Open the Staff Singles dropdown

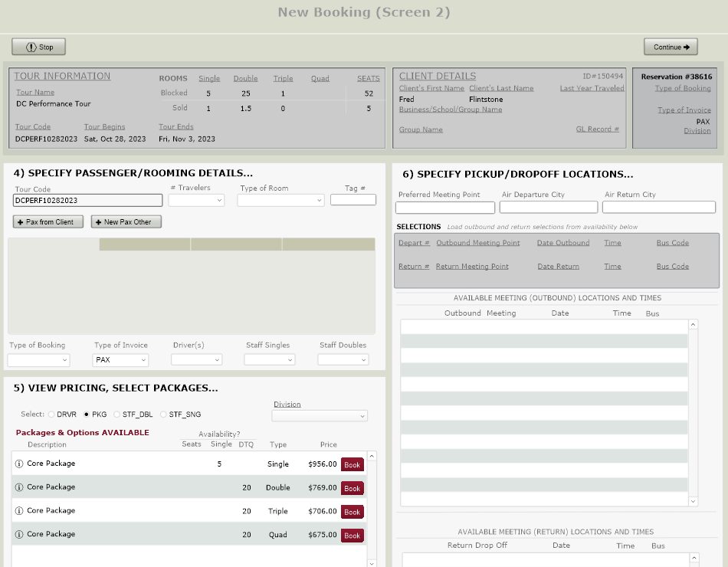point(270,360)
